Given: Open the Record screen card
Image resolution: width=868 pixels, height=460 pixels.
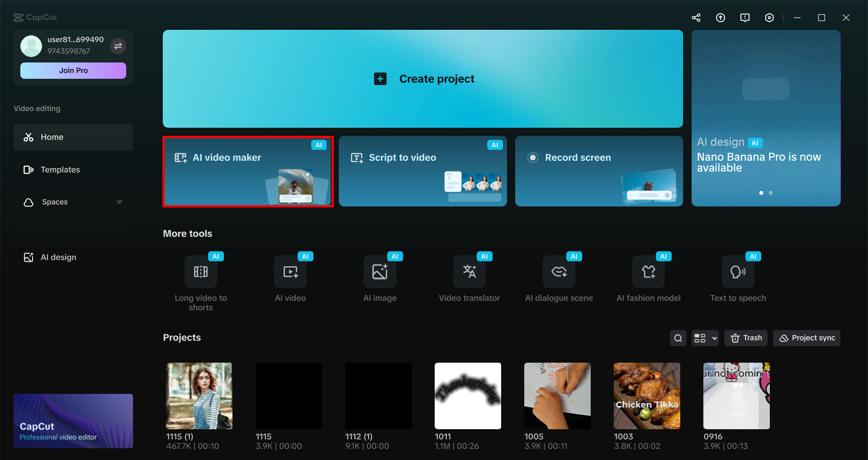Looking at the screenshot, I should [599, 171].
